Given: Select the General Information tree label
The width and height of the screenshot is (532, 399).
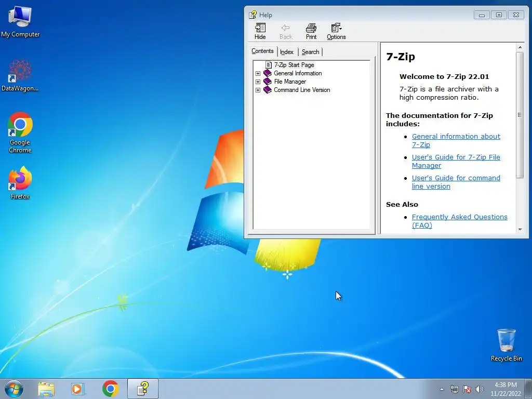Looking at the screenshot, I should point(298,73).
